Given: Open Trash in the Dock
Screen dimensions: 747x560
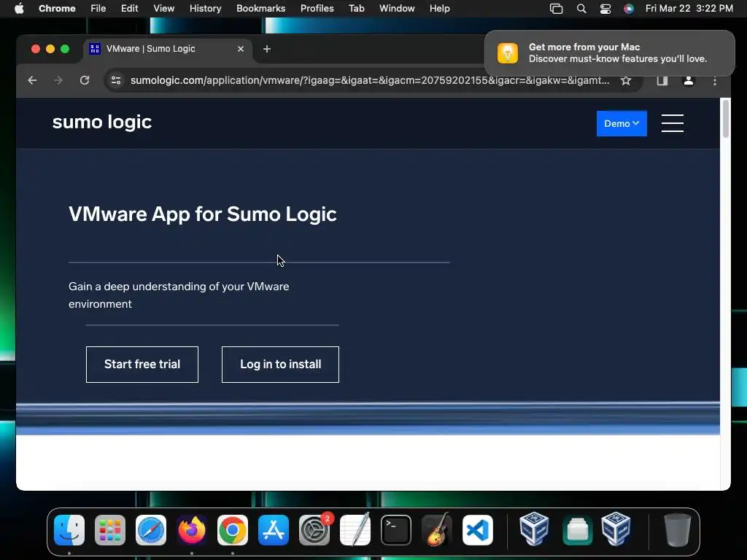Looking at the screenshot, I should 677,530.
